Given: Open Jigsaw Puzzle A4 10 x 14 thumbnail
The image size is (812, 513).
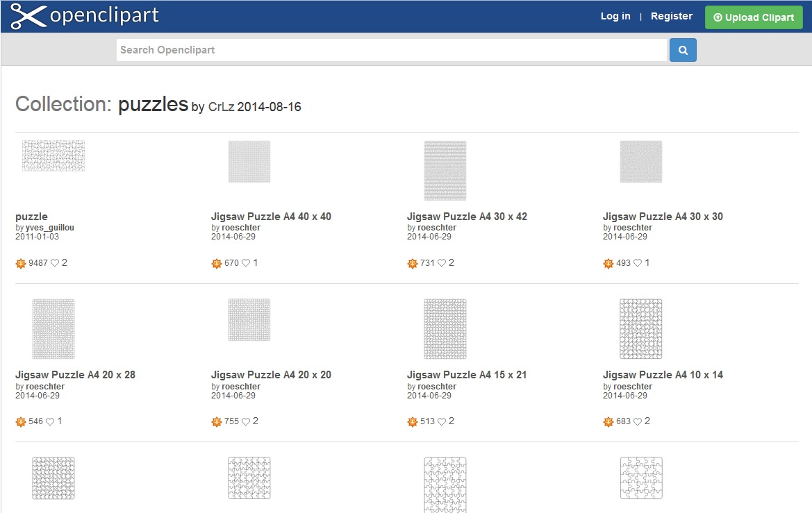Looking at the screenshot, I should [641, 329].
